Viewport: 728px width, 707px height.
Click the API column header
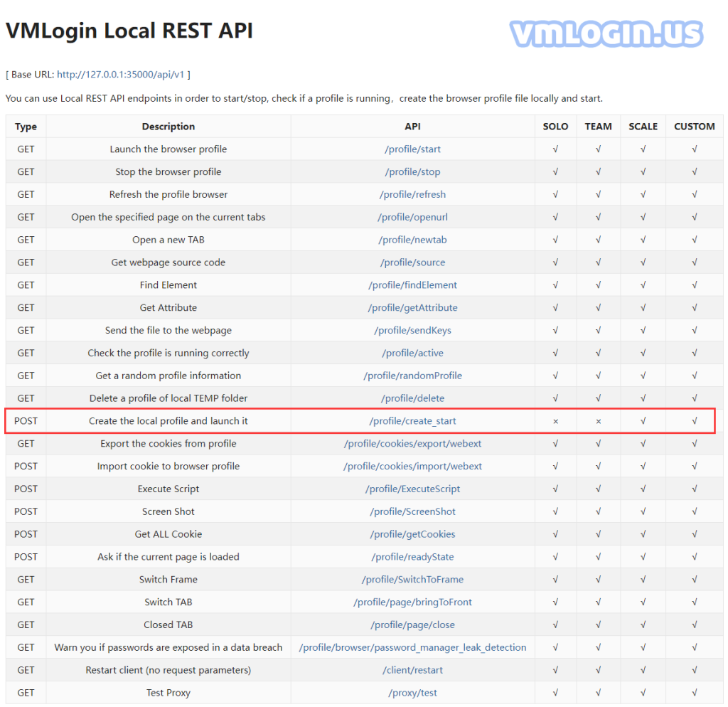point(412,127)
